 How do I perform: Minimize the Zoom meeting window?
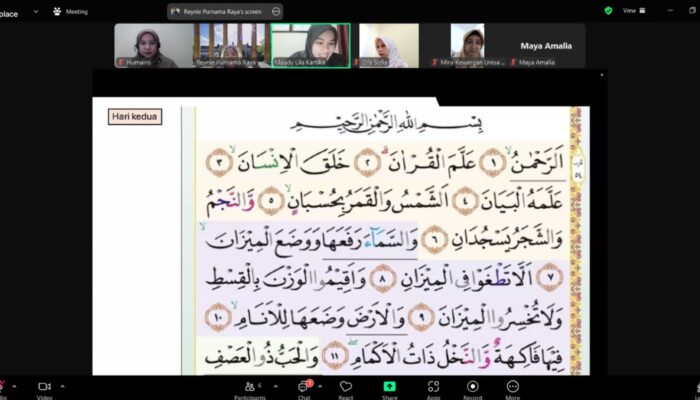tap(670, 11)
